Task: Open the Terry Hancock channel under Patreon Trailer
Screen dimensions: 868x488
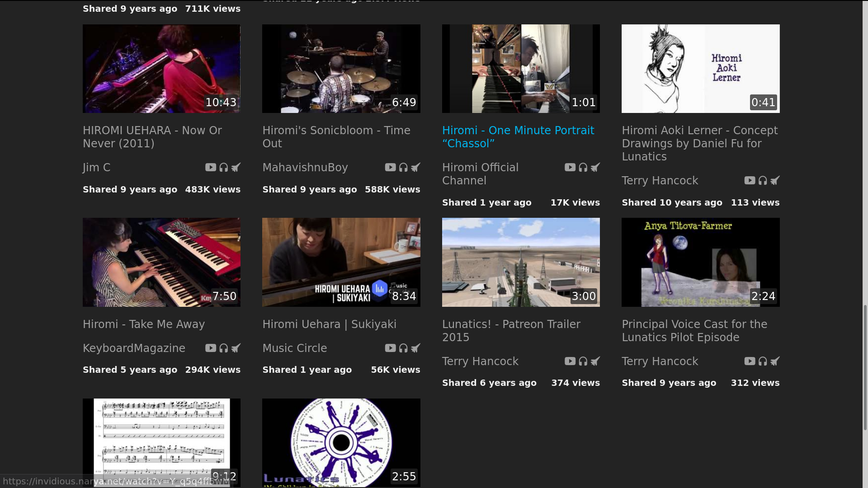Action: [x=480, y=361]
